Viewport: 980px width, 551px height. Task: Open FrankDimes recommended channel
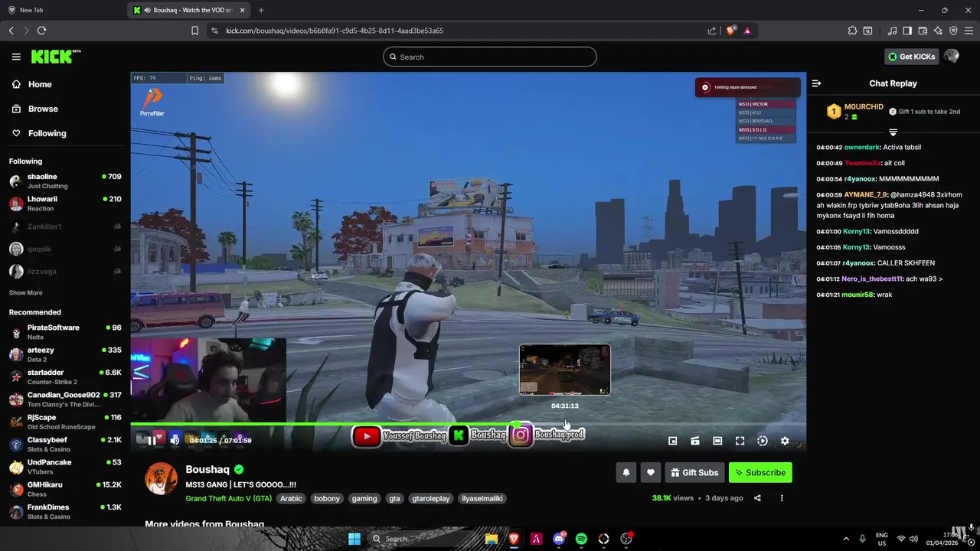[x=65, y=512]
